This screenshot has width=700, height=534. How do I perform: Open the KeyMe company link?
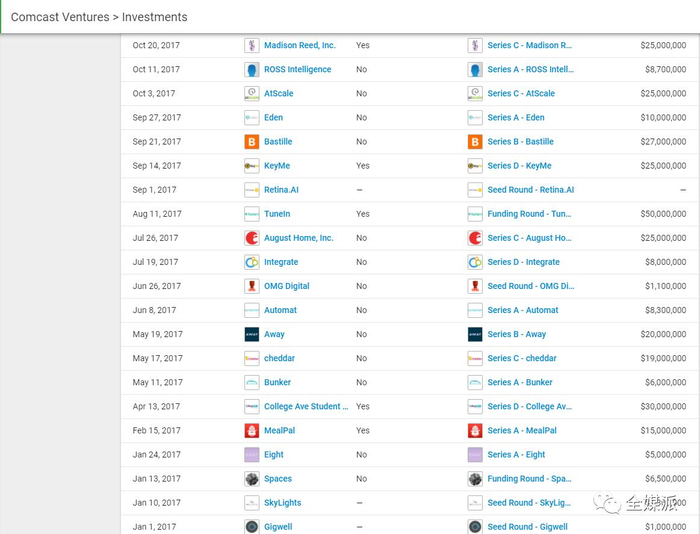point(280,166)
